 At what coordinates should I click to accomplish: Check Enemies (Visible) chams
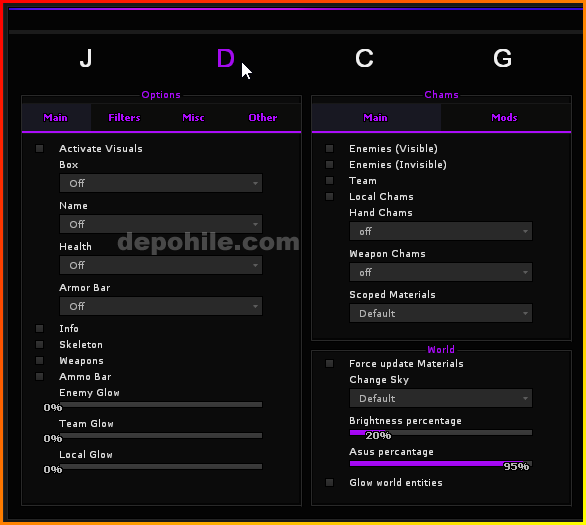(x=329, y=149)
